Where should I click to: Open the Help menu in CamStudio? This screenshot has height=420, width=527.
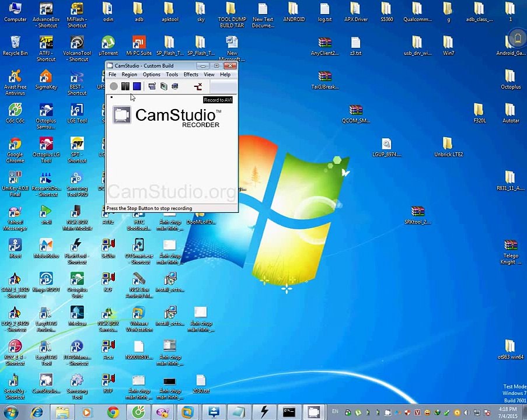tap(225, 75)
